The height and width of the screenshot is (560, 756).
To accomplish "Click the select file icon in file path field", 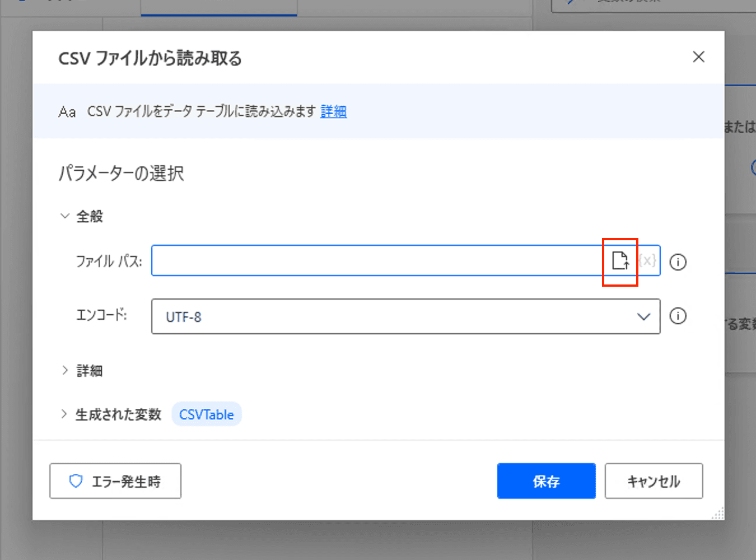I will point(620,261).
